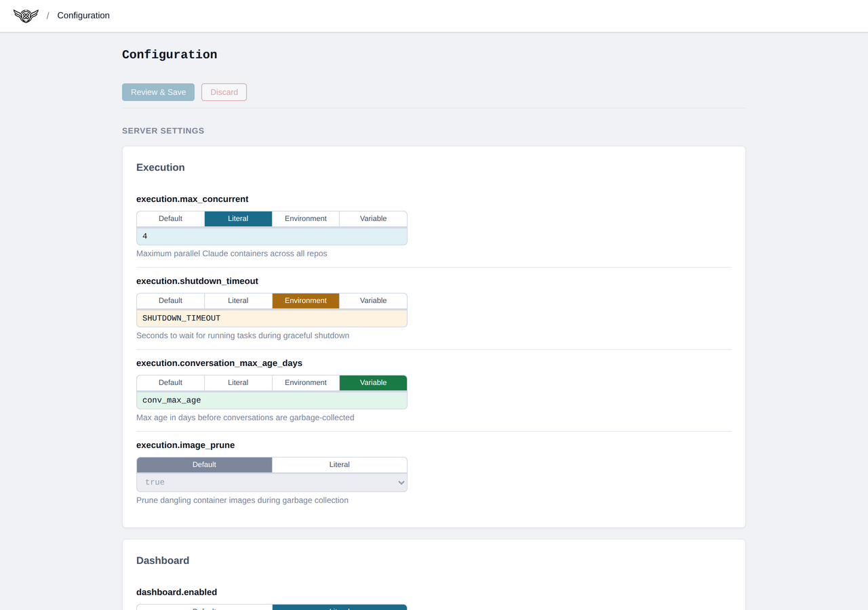Select Environment mode for execution.conversation_max_age_days
Viewport: 868px width, 610px height.
(305, 382)
